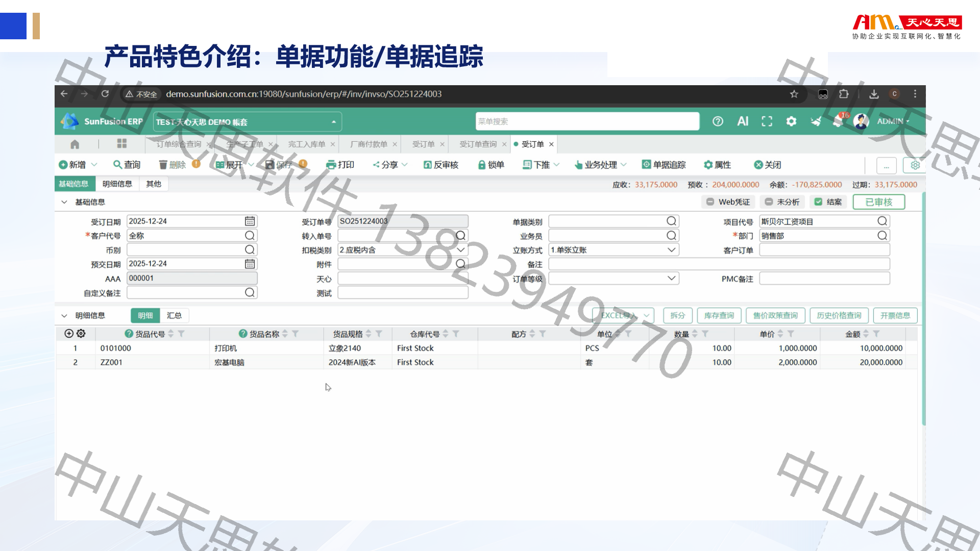The height and width of the screenshot is (551, 980).
Task: Toggle the filter on 金额 column
Action: [876, 334]
